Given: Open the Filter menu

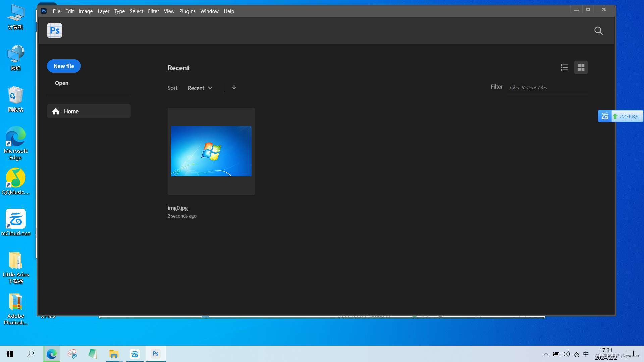Looking at the screenshot, I should click(153, 11).
